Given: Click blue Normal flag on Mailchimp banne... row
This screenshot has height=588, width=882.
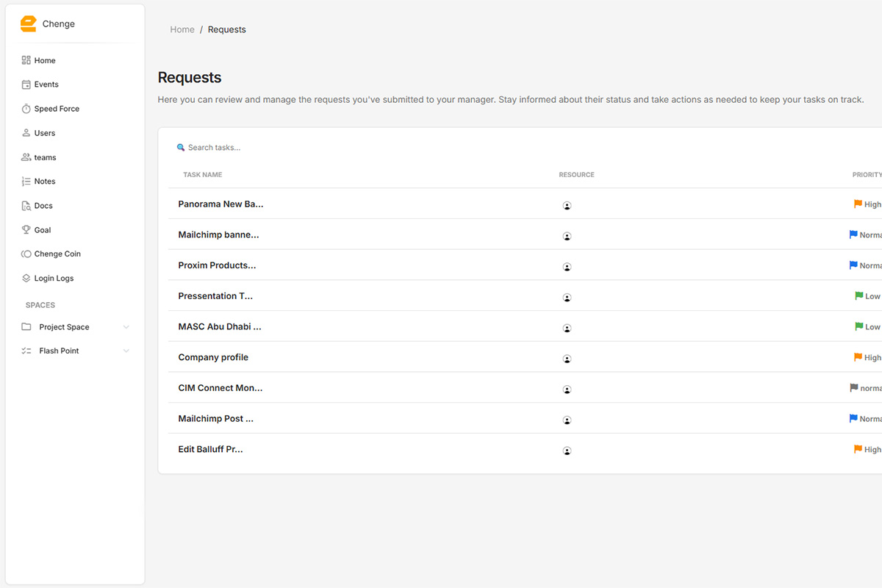Looking at the screenshot, I should 853,234.
